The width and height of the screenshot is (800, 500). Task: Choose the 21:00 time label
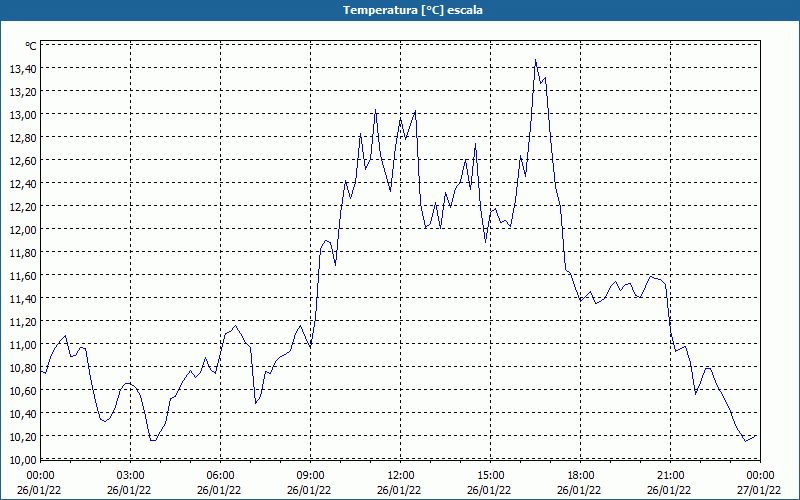[x=671, y=476]
